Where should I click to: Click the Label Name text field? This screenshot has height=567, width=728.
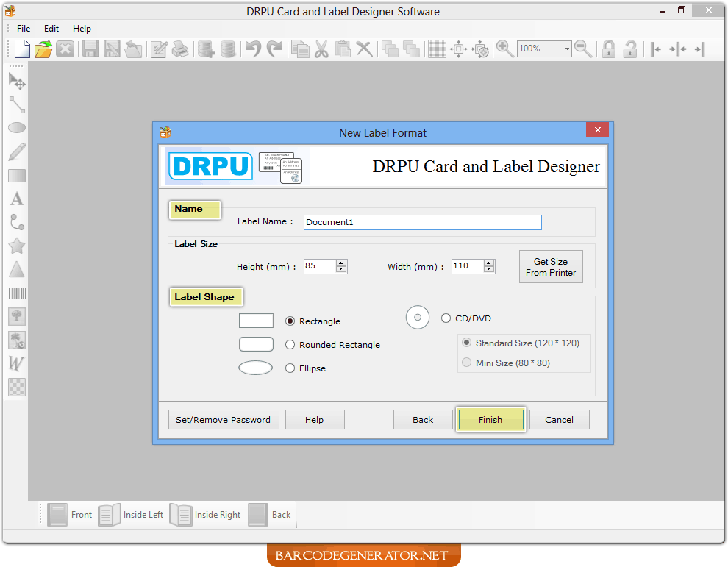(x=423, y=222)
